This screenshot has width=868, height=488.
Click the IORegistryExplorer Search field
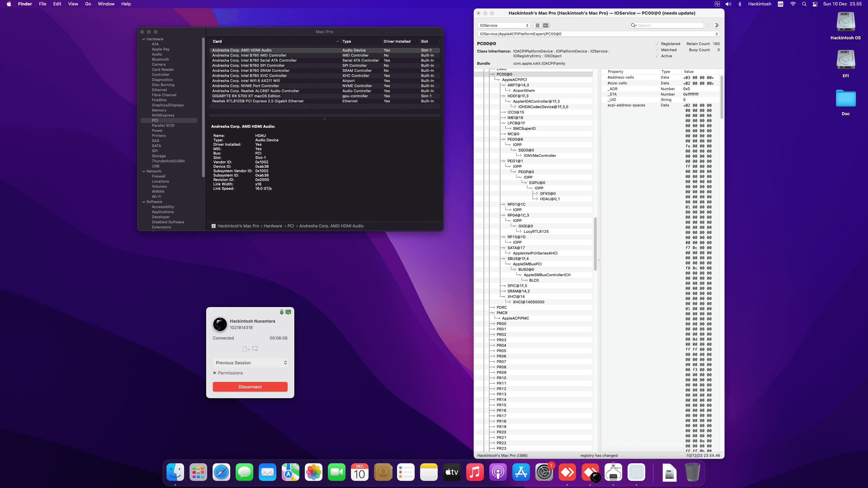coord(670,25)
